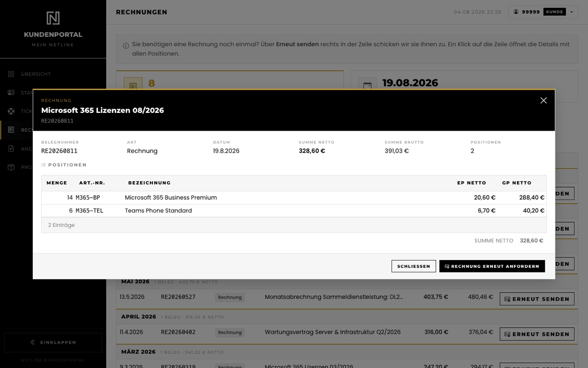Open Angebote via the document icon

pos(11,149)
